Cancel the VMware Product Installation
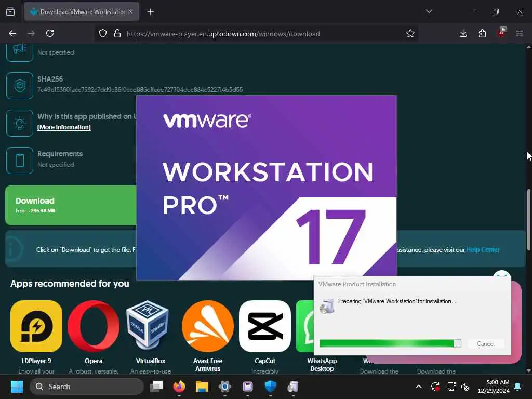This screenshot has width=532, height=399. coord(486,344)
